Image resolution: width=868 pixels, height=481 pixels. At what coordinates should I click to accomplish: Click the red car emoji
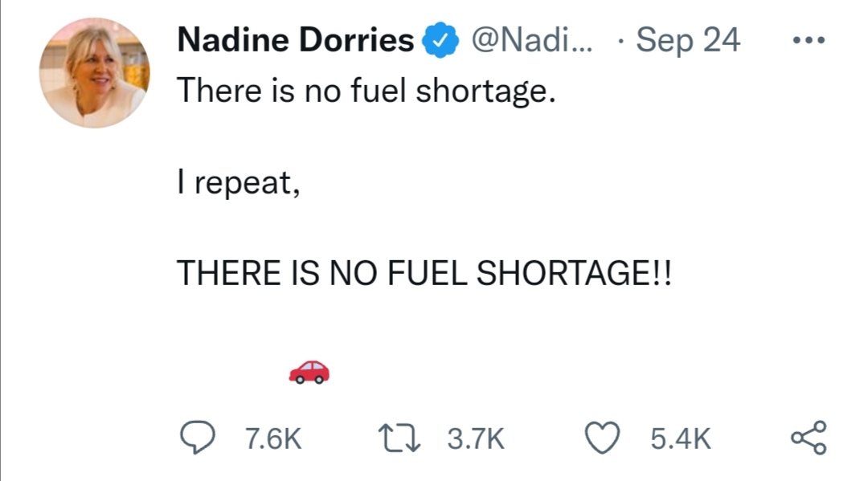click(x=309, y=372)
